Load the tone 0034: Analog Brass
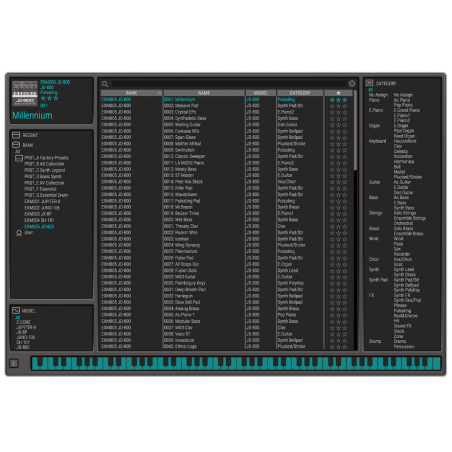 click(181, 309)
